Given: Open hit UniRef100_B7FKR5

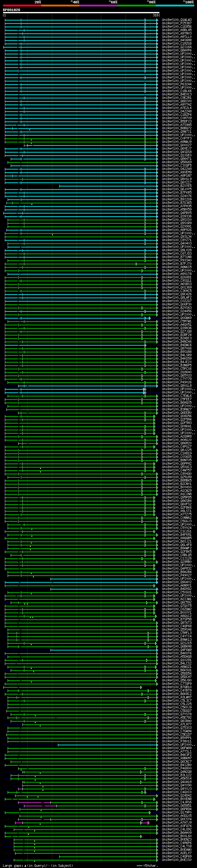Looking at the screenshot, I should tap(176, 192).
